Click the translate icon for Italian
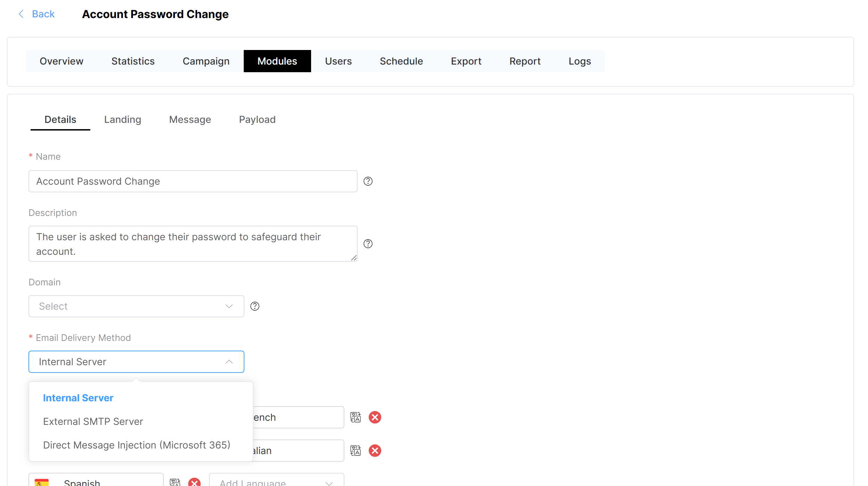This screenshot has width=868, height=486. 356,451
